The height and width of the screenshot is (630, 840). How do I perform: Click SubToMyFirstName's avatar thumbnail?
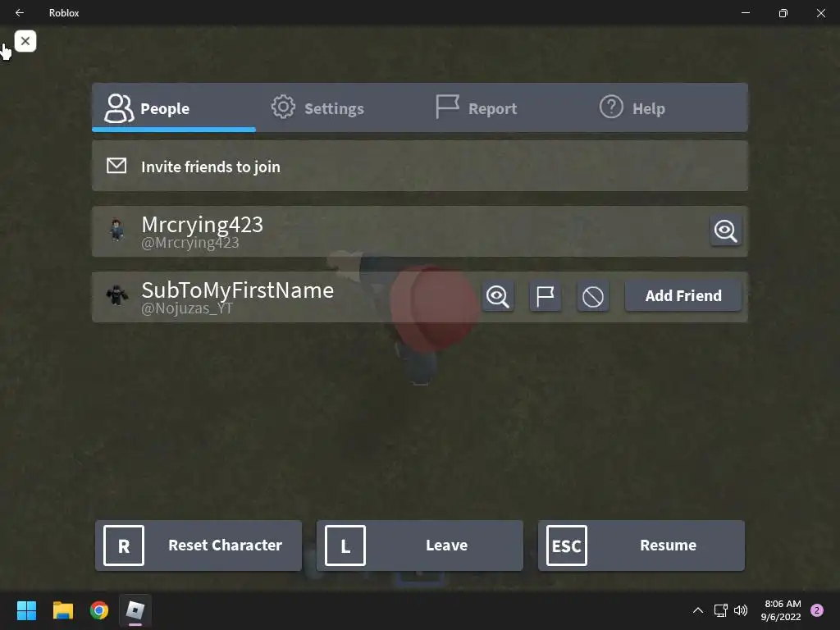tap(116, 295)
